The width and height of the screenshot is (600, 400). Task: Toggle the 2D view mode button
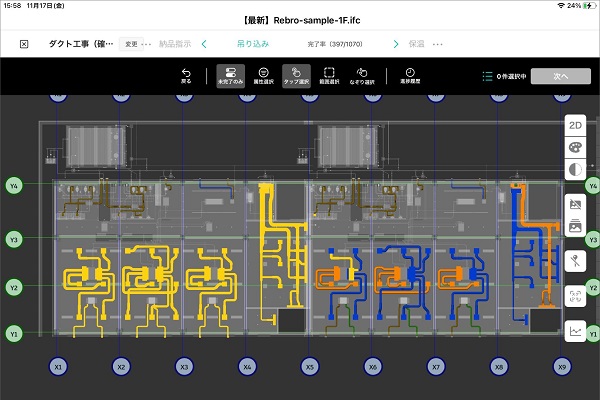coord(575,125)
